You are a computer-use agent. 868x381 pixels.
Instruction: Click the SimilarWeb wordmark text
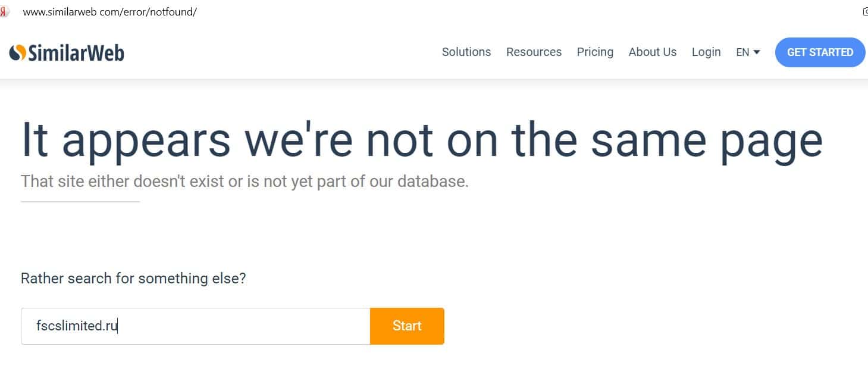tap(76, 53)
